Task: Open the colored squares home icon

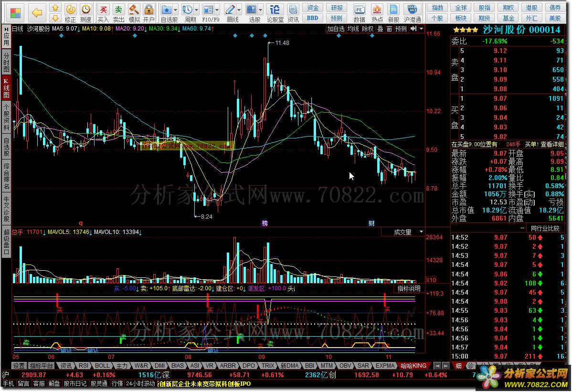Action: tap(15, 13)
